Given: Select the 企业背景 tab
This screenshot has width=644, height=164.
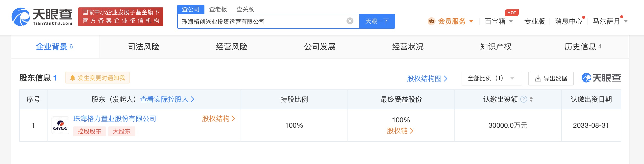Looking at the screenshot, I should (55, 47).
